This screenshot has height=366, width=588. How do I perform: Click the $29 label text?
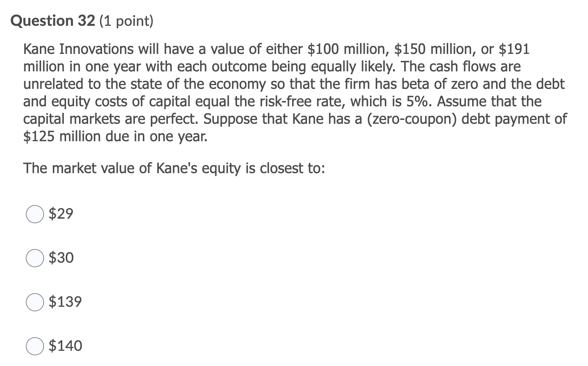click(60, 214)
